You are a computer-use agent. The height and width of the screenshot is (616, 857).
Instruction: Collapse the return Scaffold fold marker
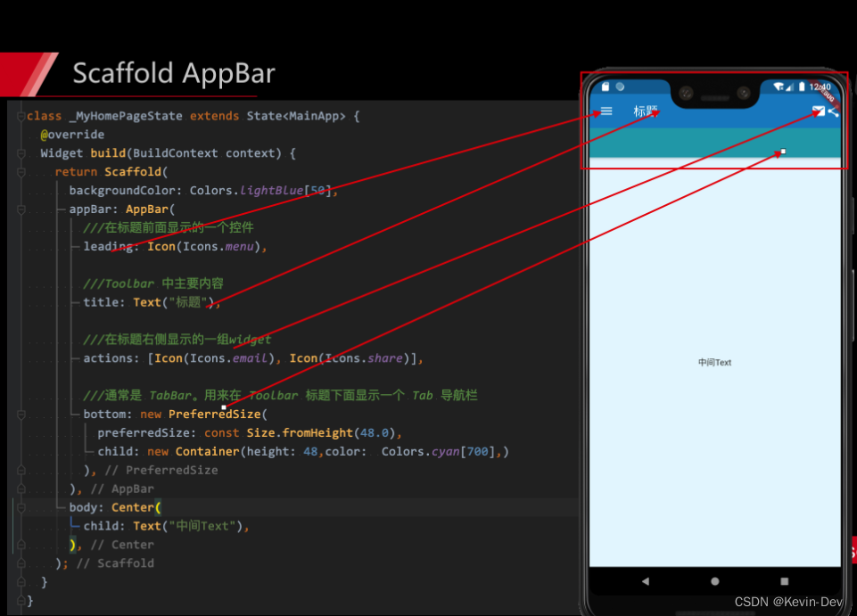21,172
